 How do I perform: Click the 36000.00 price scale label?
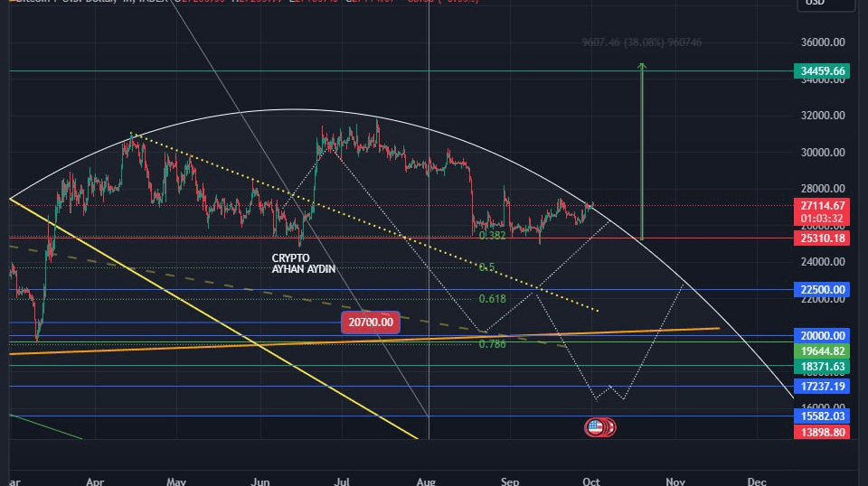point(823,42)
